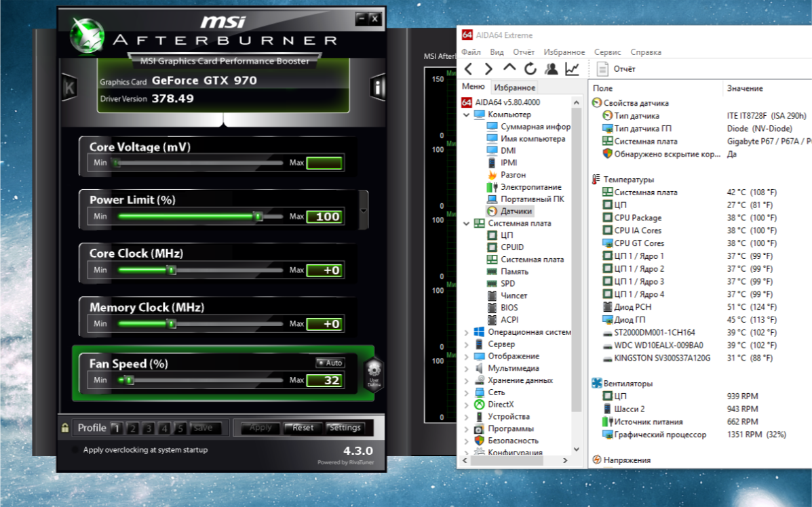Switch to the Избранное tab in the side pane

pos(514,87)
